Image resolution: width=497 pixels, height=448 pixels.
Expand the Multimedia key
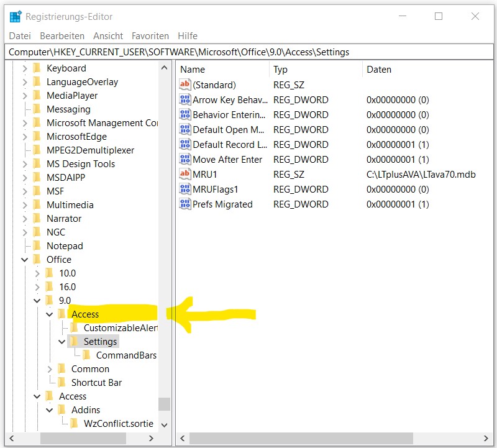click(25, 204)
